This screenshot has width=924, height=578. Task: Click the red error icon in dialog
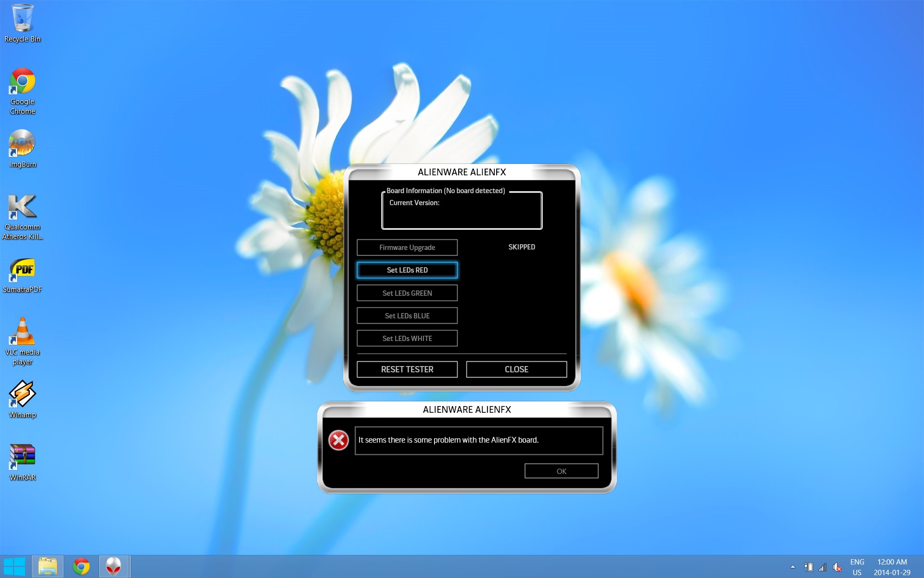click(x=338, y=440)
